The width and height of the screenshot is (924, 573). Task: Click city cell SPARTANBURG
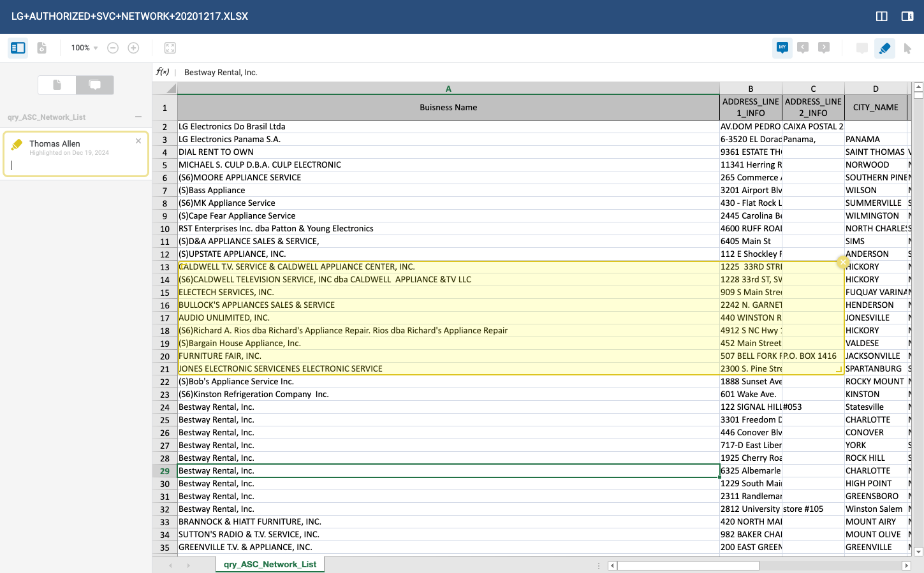coord(876,369)
